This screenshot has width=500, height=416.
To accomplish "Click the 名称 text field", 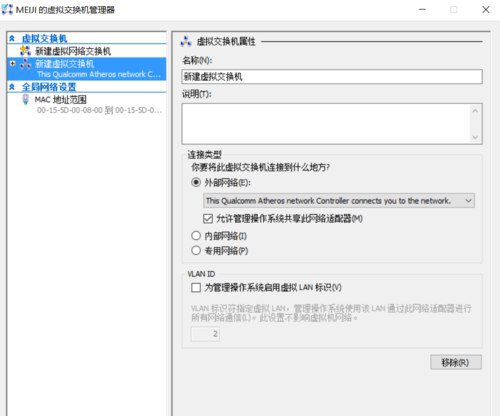I will [x=332, y=77].
